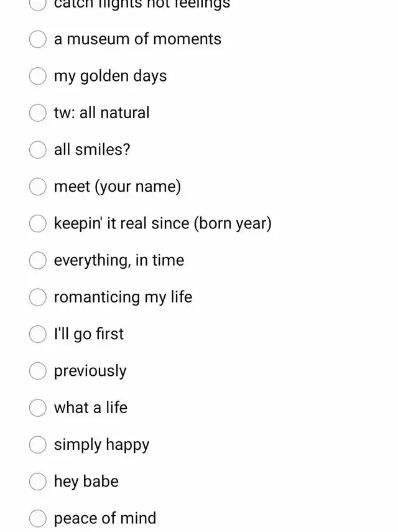
Task: Choose the 'previously' radio button
Action: (38, 371)
